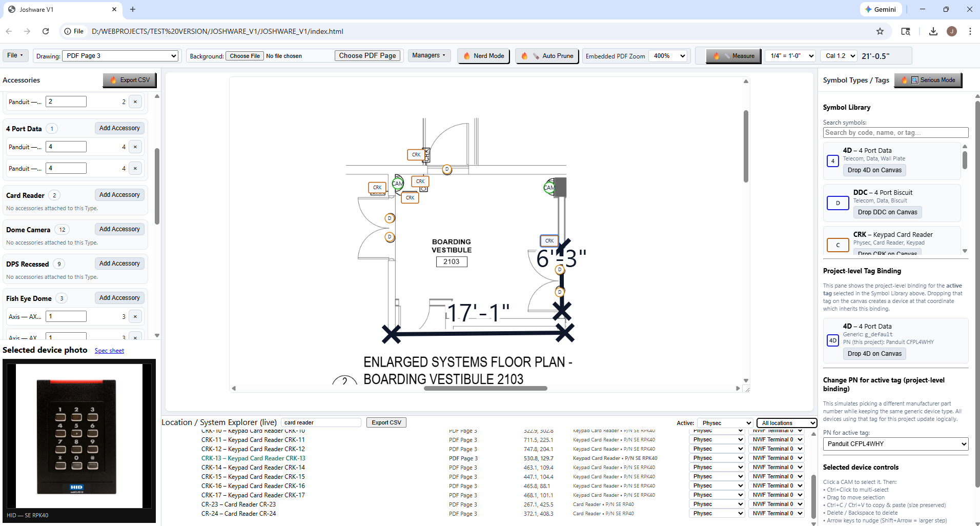980x526 pixels.
Task: Click the CRK Keypad Card Reader symbol icon
Action: (838, 245)
